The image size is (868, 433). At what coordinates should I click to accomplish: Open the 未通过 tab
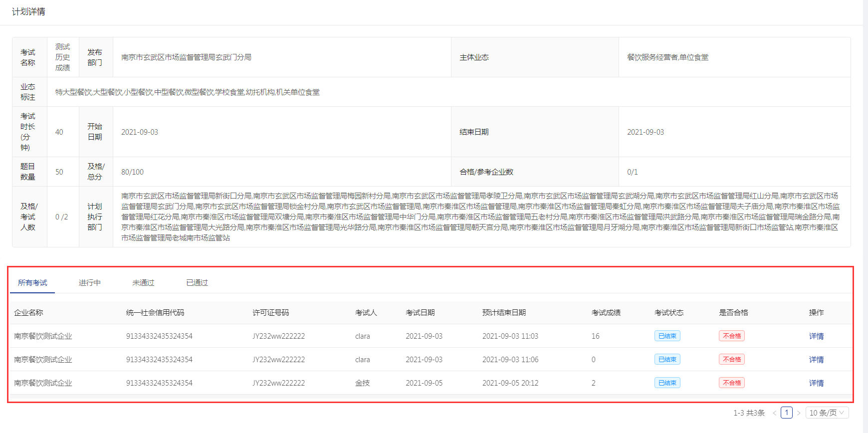[x=143, y=283]
